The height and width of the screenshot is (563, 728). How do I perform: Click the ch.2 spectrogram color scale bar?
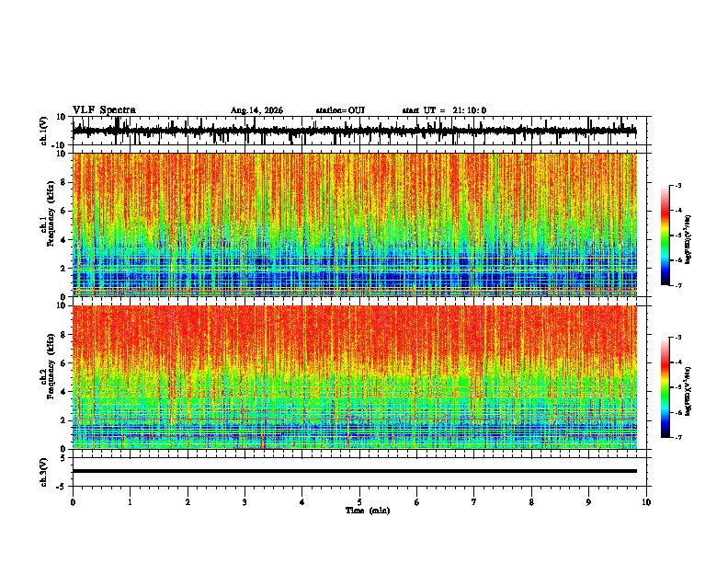click(665, 387)
